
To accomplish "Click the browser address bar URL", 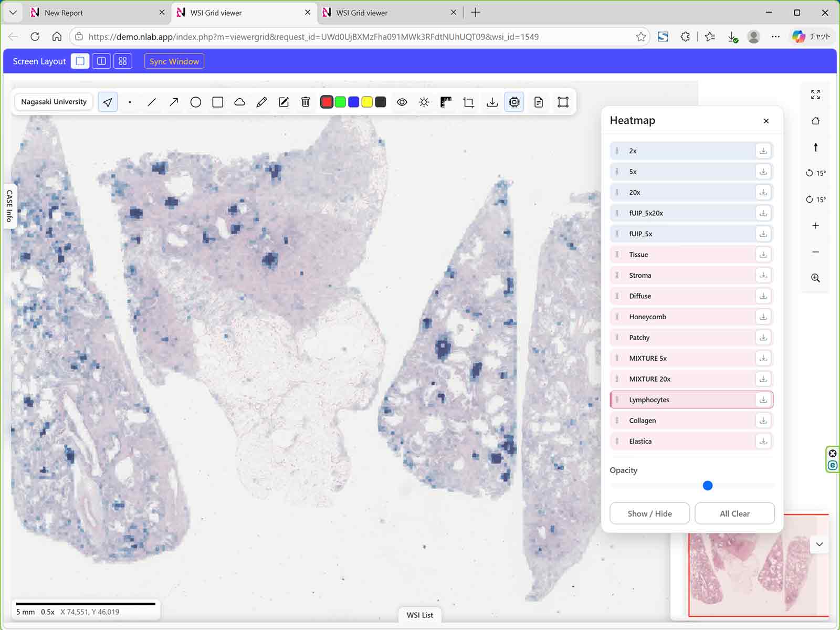I will 313,37.
